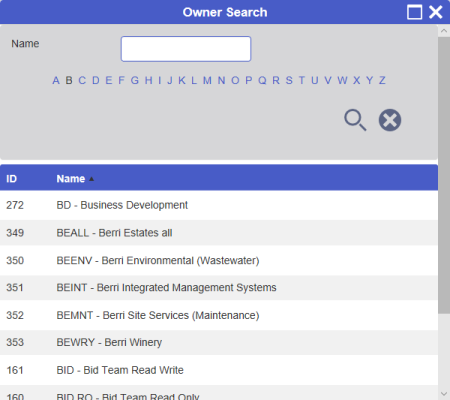450x400 pixels.
Task: Filter owners by letter T
Action: click(x=302, y=80)
